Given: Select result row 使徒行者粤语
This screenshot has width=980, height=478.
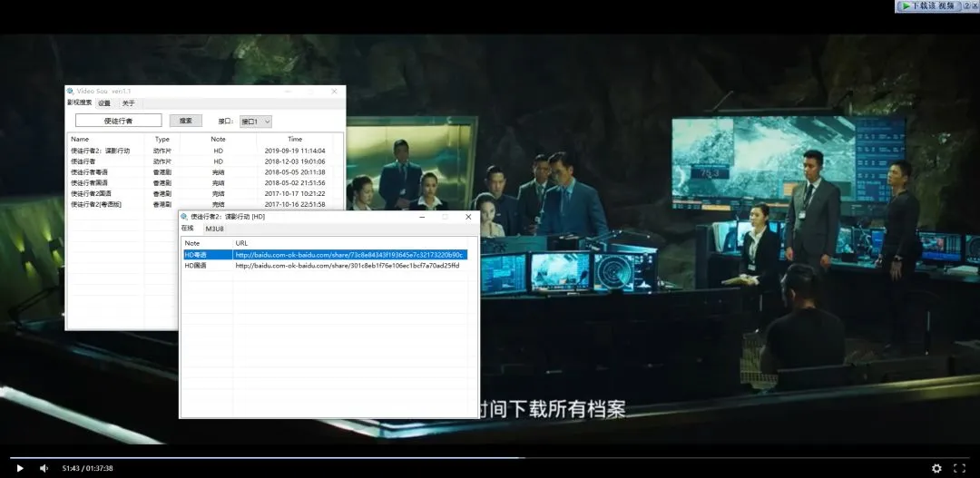Looking at the screenshot, I should (x=200, y=171).
